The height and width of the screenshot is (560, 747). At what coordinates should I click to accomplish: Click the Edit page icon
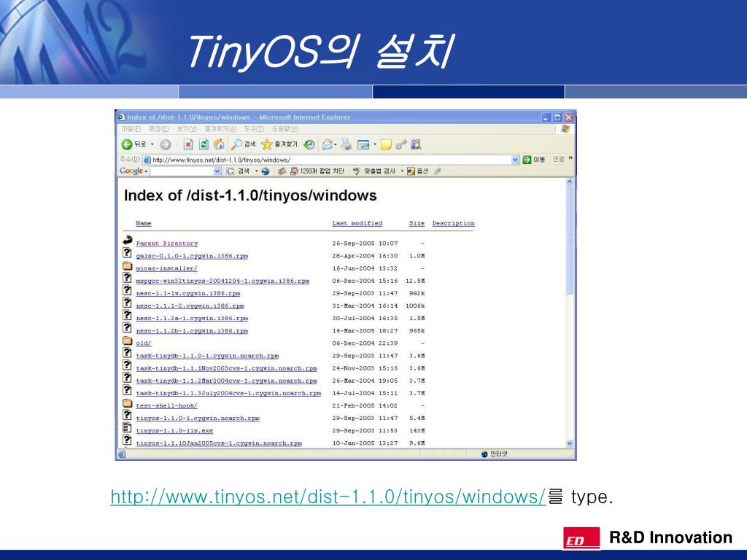(x=363, y=145)
